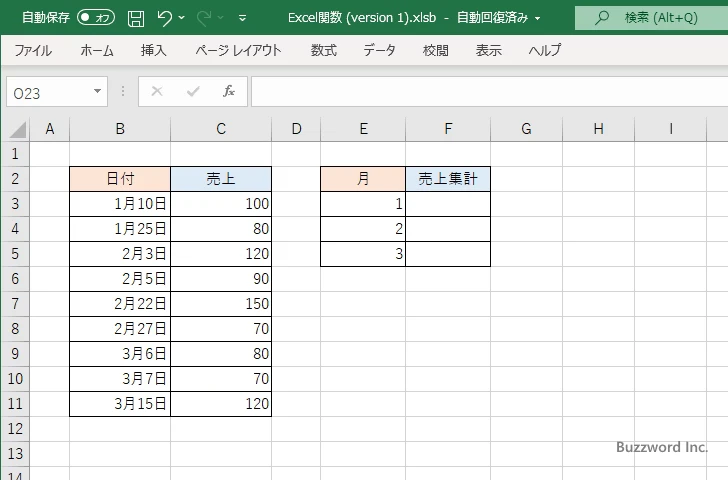Select column C header
This screenshot has height=480, width=728.
221,129
